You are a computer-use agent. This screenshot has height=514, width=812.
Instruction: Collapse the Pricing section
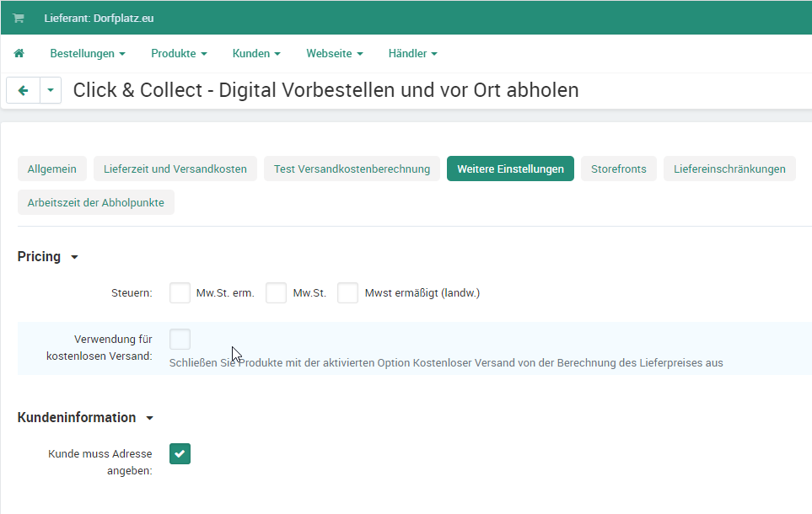pos(48,257)
